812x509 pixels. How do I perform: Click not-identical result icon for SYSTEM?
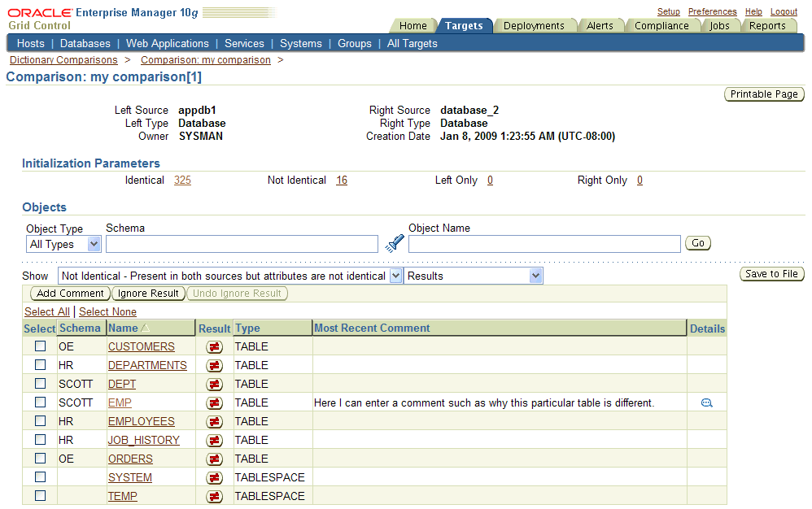[215, 477]
